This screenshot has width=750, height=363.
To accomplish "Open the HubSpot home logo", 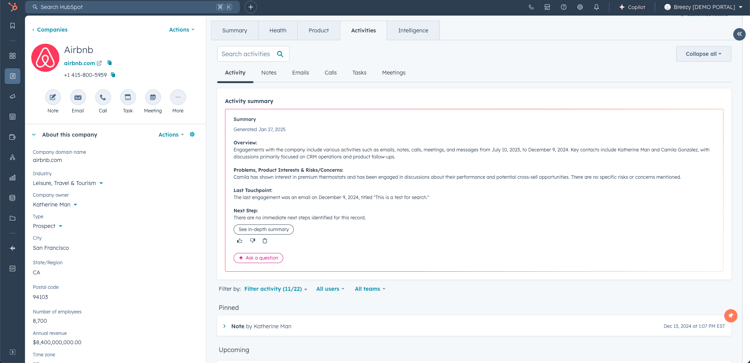I will [12, 7].
